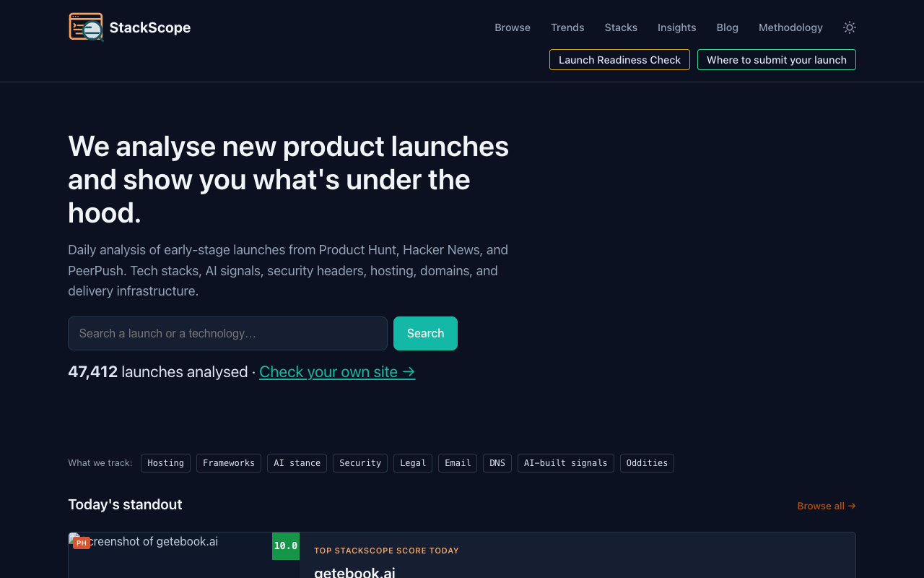The height and width of the screenshot is (578, 924).
Task: Click the StackScope brand name
Action: (150, 27)
